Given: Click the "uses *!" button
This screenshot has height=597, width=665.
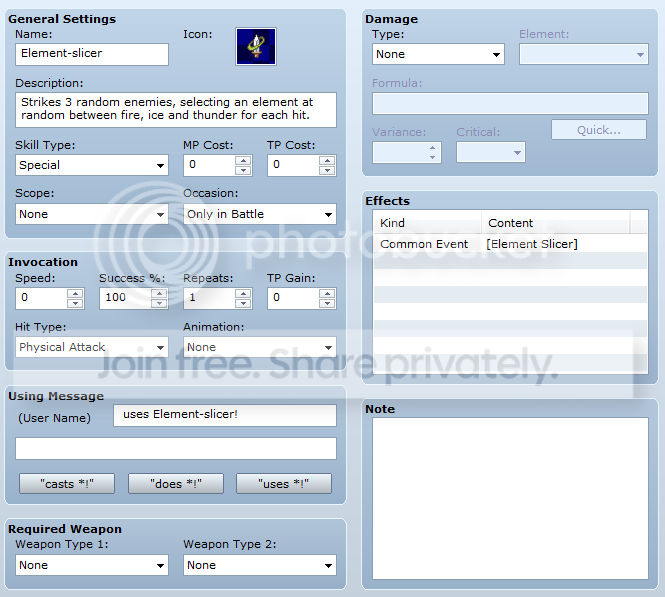Looking at the screenshot, I should (x=284, y=484).
